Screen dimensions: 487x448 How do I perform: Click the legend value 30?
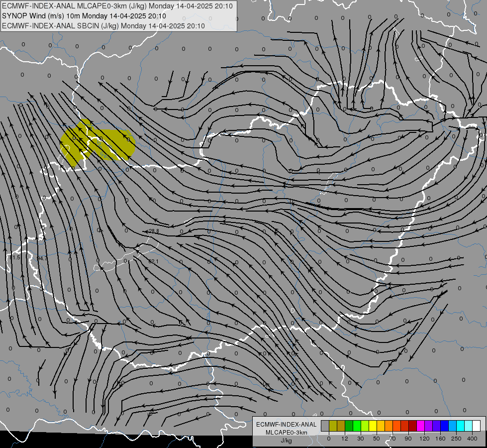point(361,439)
